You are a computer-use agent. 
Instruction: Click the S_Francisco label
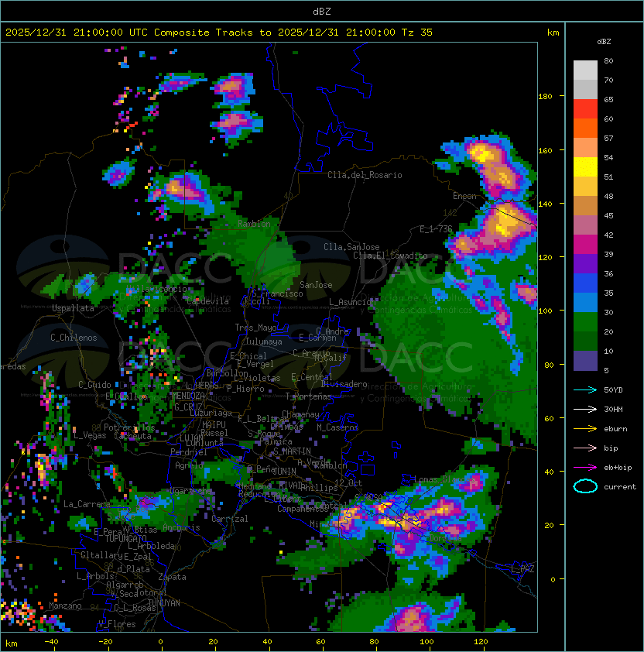click(x=277, y=293)
